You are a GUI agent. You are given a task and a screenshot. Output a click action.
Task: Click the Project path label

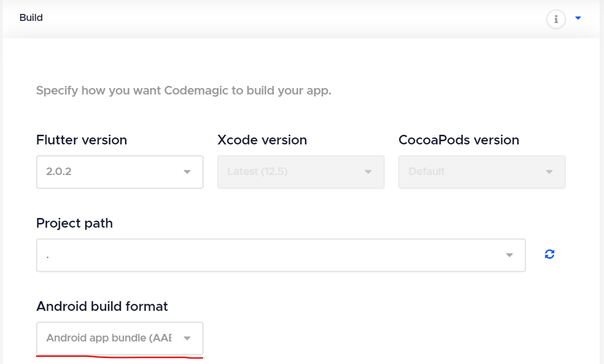pyautogui.click(x=75, y=223)
